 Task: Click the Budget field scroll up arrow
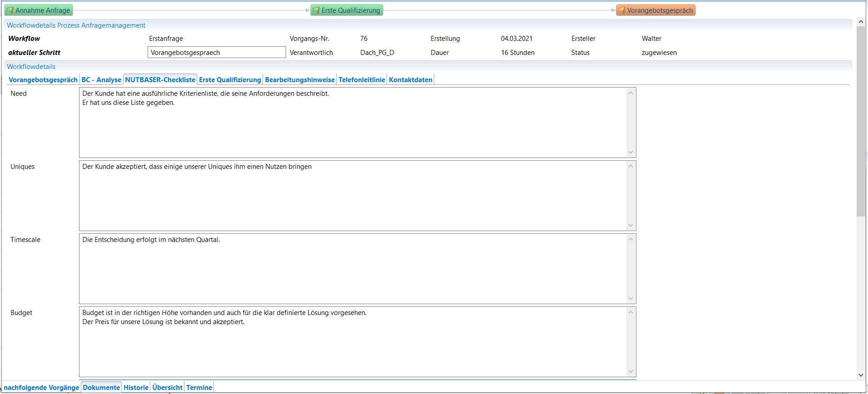[x=630, y=312]
